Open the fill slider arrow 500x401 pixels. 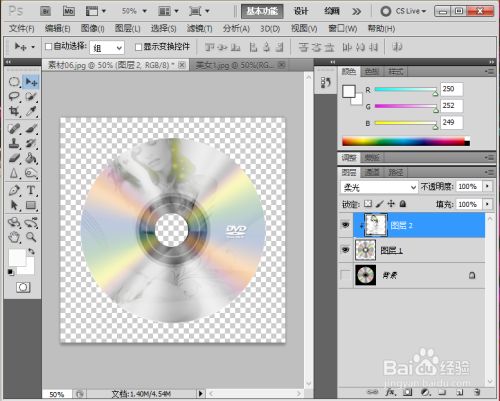pos(487,204)
